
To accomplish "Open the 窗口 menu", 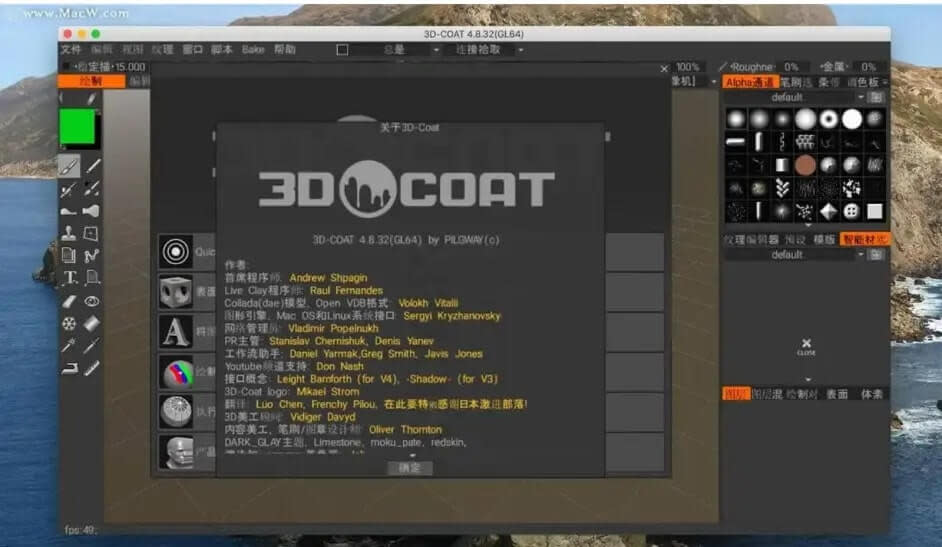I will click(x=192, y=50).
